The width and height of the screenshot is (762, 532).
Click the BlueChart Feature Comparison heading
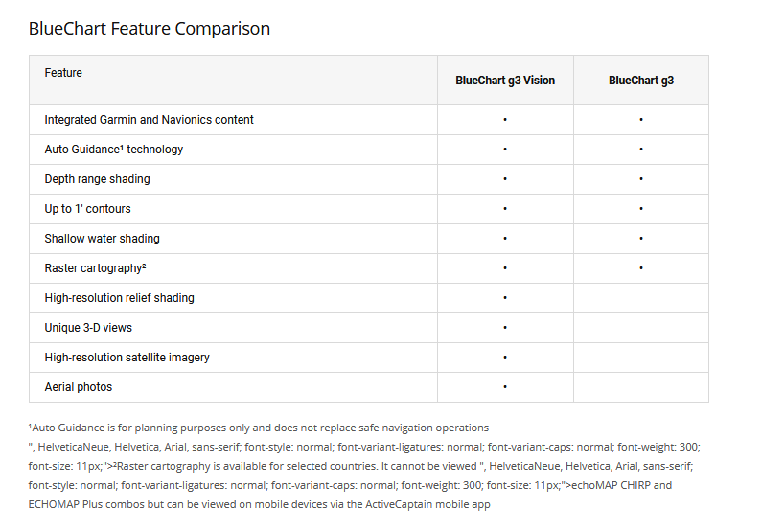pos(150,29)
